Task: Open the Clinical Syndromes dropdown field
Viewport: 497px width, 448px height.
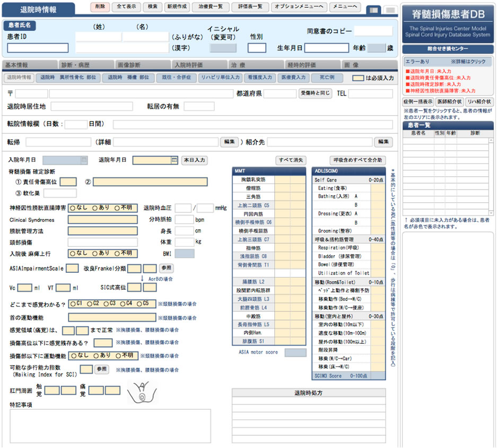Action: (102, 219)
